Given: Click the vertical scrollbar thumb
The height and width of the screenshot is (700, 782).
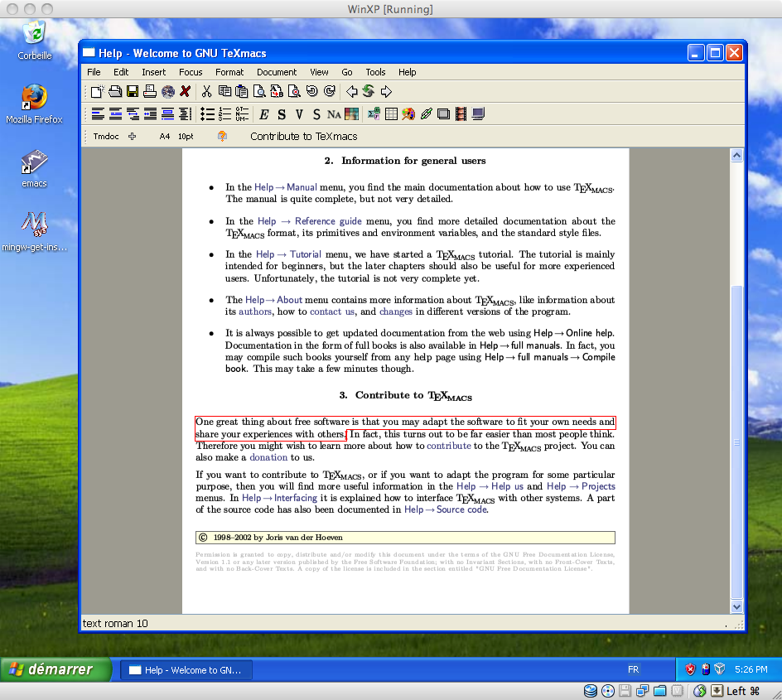Looking at the screenshot, I should coord(736,442).
